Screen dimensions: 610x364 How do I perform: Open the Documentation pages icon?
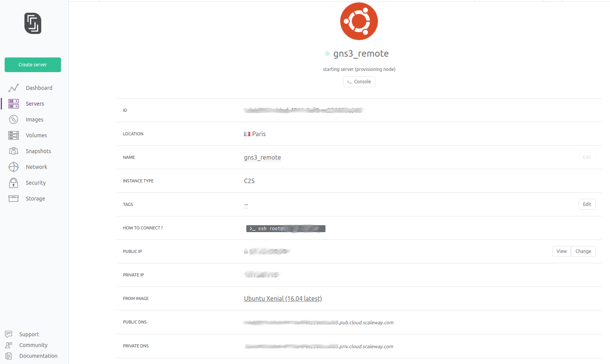pyautogui.click(x=8, y=356)
